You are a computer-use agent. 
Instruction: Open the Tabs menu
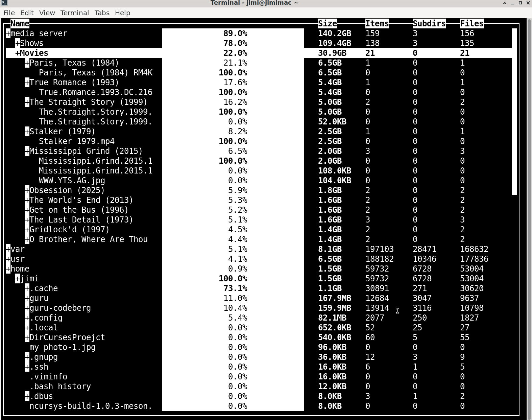tap(102, 13)
